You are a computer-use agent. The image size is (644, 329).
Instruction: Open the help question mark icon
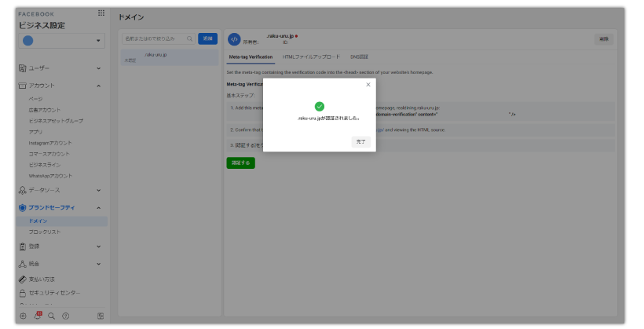tap(66, 316)
